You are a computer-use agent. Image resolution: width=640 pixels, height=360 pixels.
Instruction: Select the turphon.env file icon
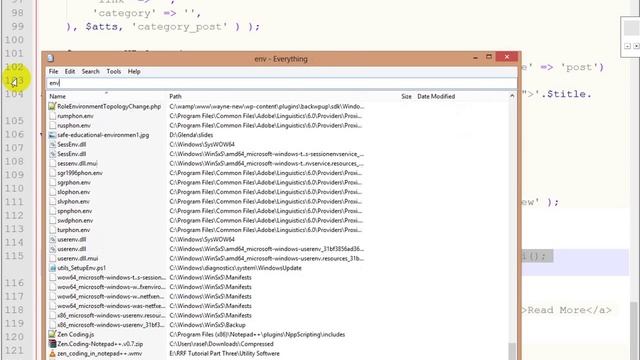click(52, 230)
